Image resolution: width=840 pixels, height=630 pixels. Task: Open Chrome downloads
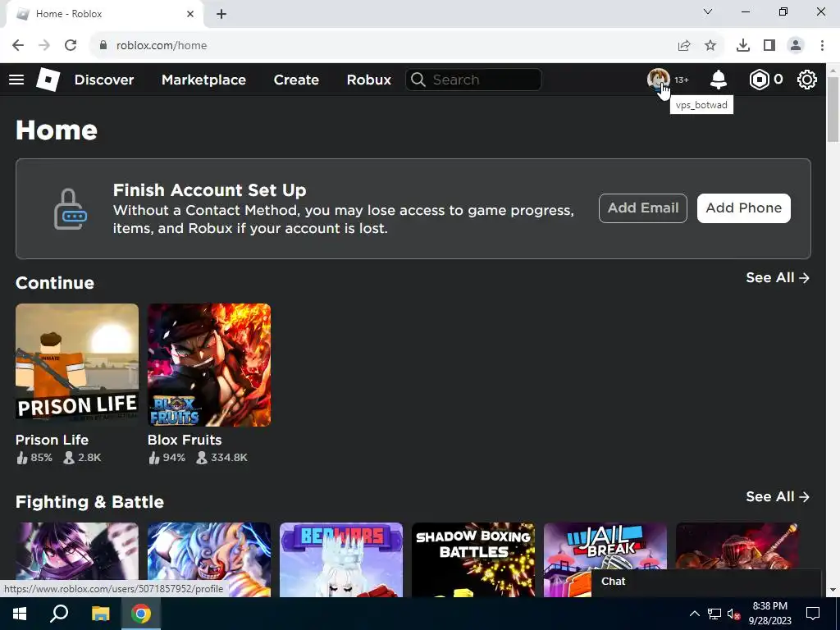pyautogui.click(x=743, y=46)
